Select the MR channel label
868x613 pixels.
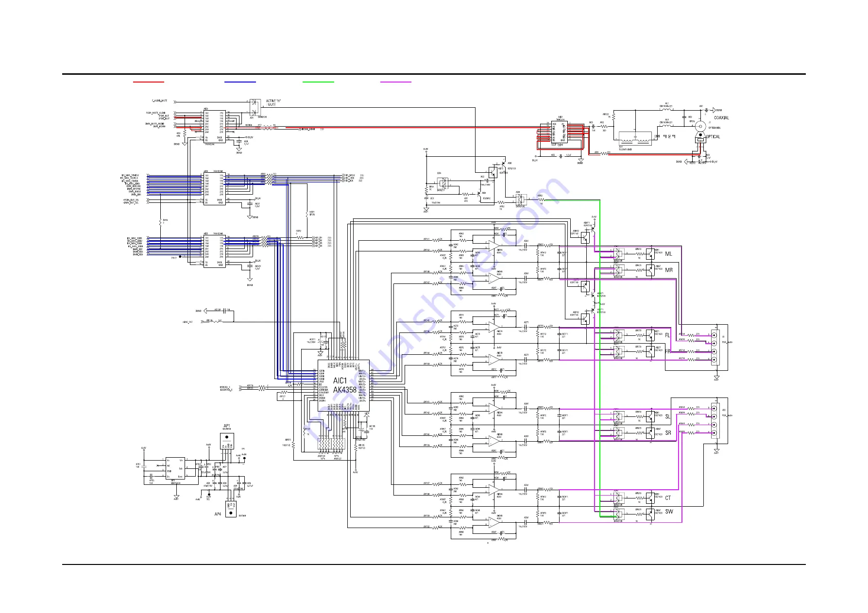coord(669,270)
